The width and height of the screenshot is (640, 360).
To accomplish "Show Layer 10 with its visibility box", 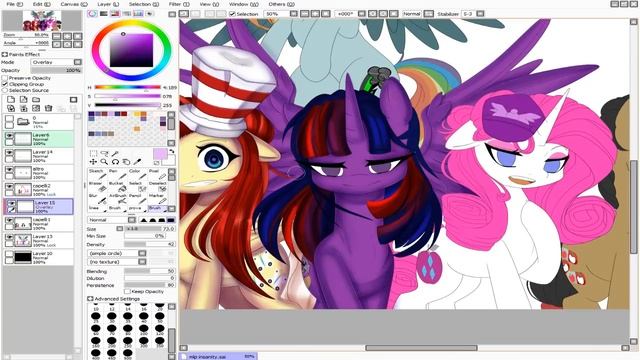I will [9, 254].
